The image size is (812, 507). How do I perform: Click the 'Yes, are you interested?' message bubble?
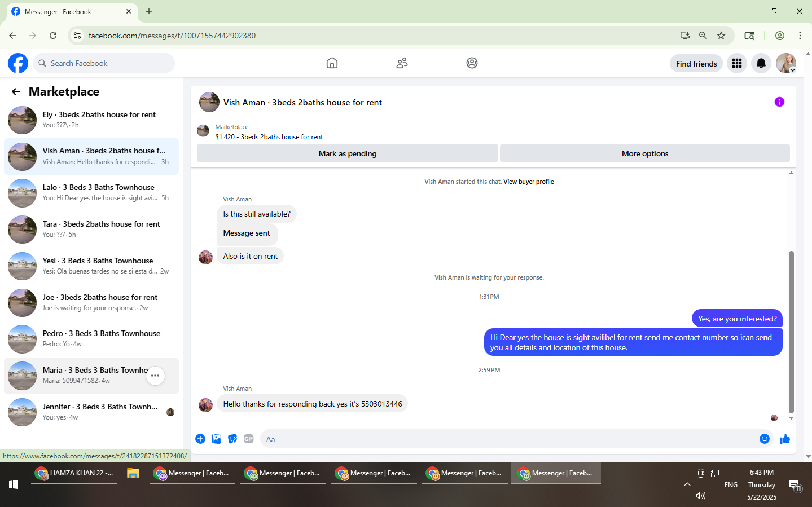737,319
